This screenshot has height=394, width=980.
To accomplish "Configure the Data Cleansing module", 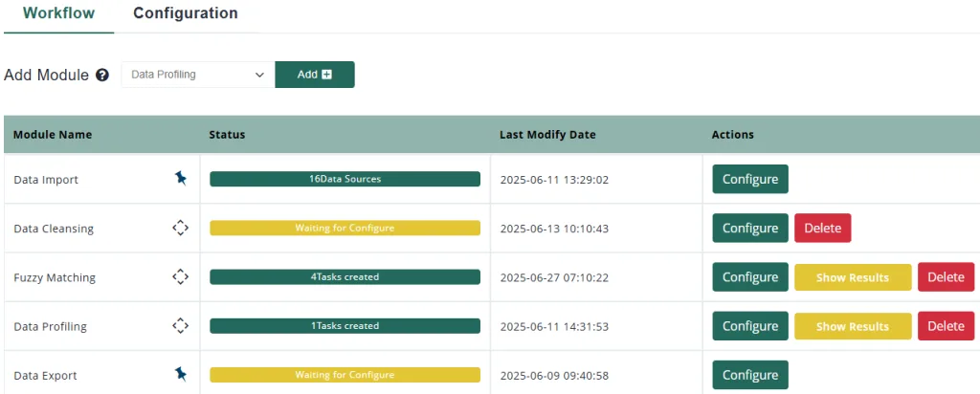I will [749, 228].
